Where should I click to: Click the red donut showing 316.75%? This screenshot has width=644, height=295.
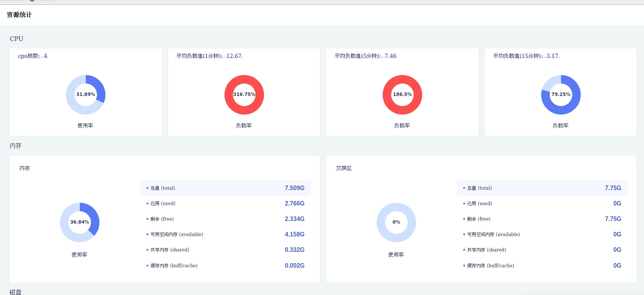coord(244,94)
